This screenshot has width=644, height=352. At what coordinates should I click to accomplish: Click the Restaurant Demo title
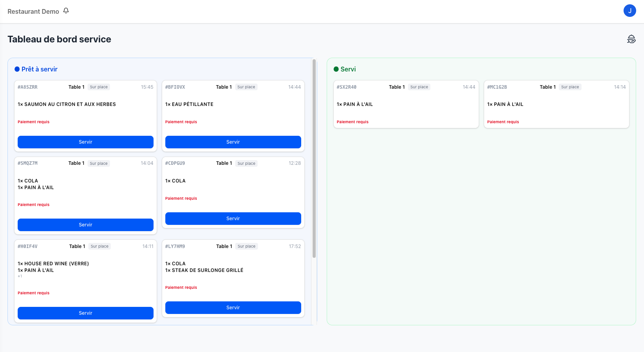click(x=33, y=11)
